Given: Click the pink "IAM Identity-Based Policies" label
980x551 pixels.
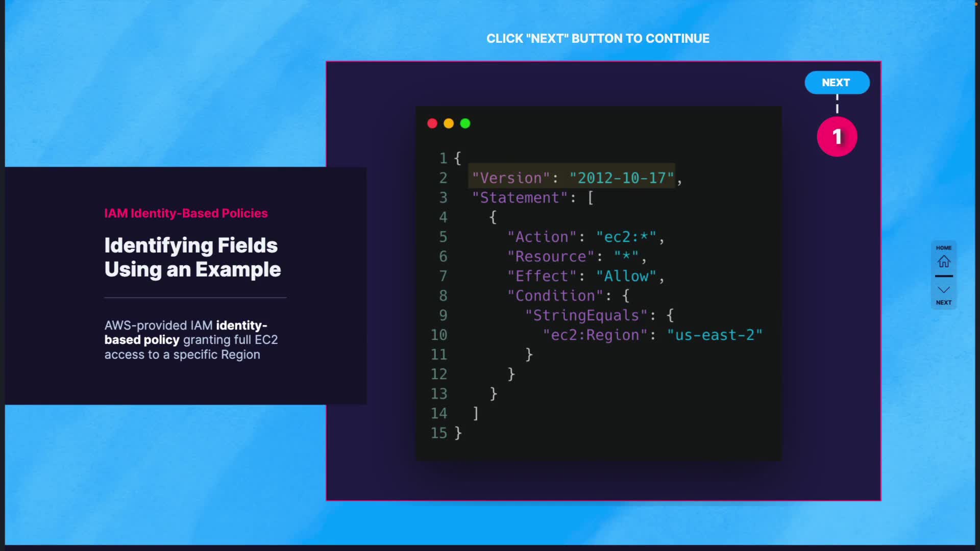Looking at the screenshot, I should [x=186, y=213].
